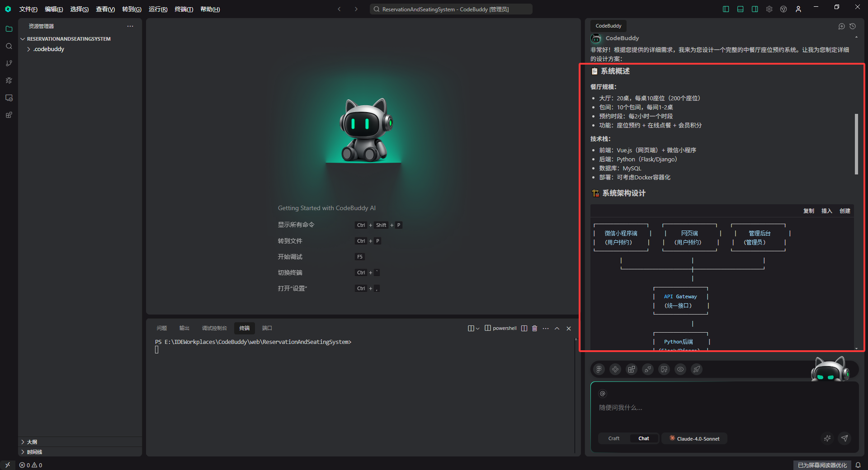The height and width of the screenshot is (470, 868).
Task: Click the Figma integration icon
Action: point(599,369)
